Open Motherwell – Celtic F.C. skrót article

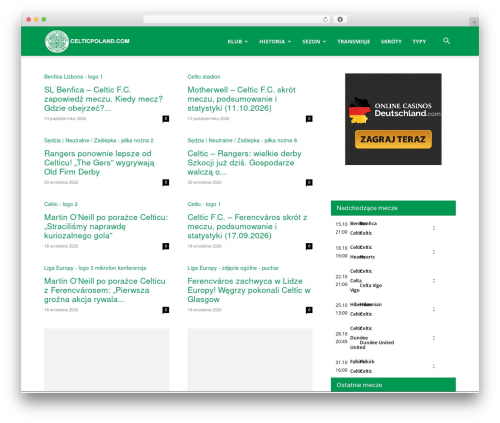(241, 99)
